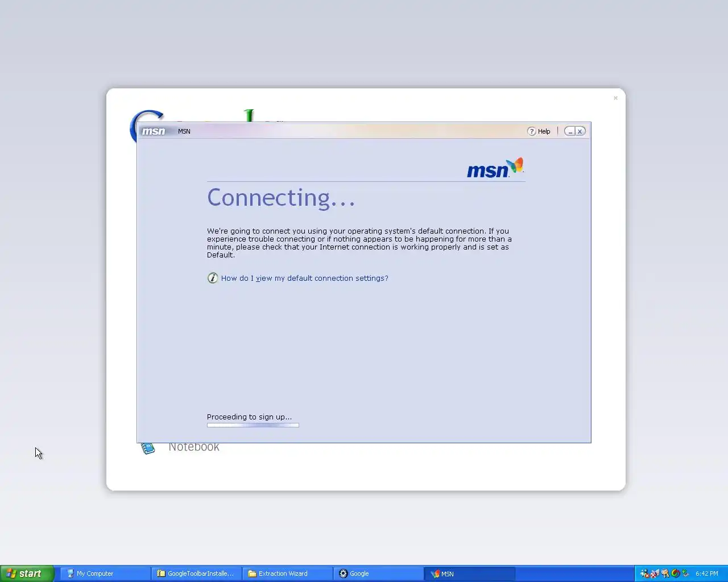Close the MSN window
Image resolution: width=728 pixels, height=582 pixels.
coord(580,131)
